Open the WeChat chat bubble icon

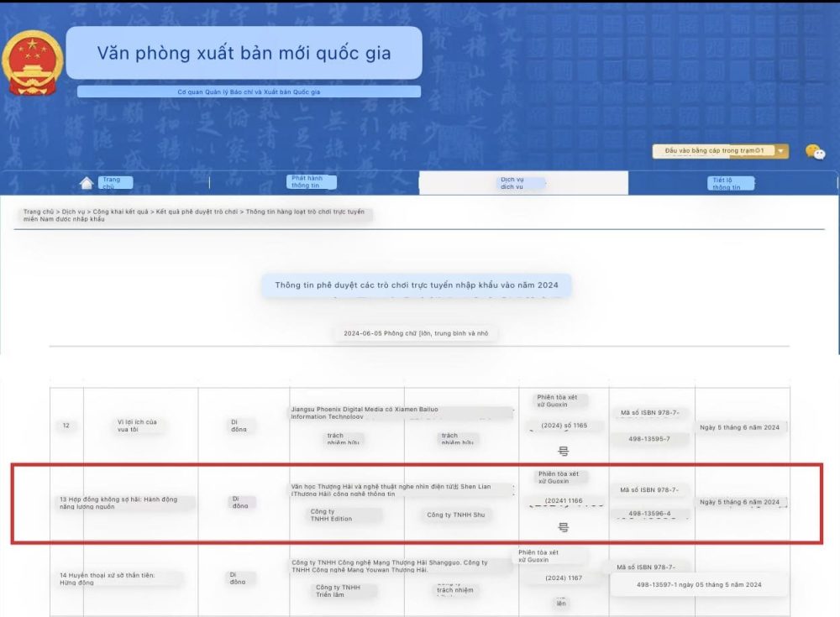(814, 152)
